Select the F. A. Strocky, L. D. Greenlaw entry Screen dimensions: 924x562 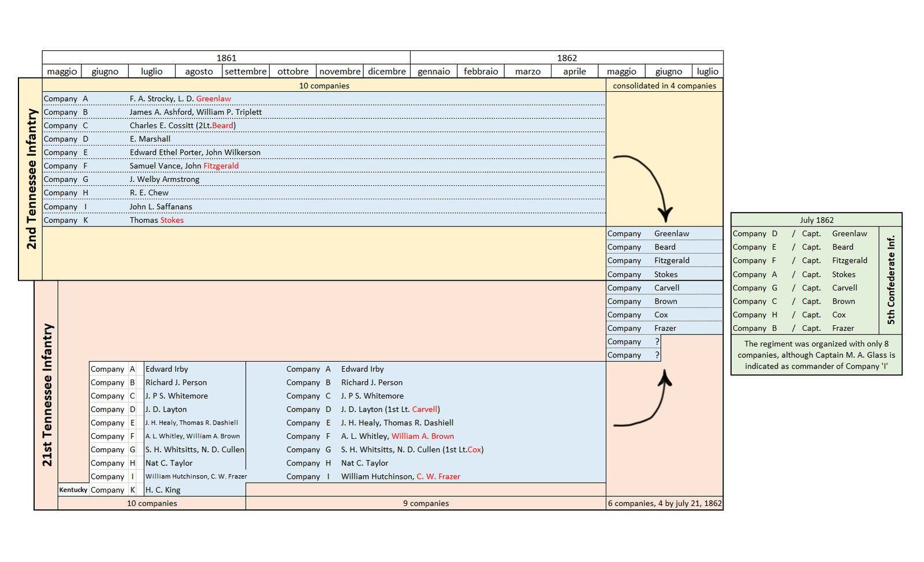click(x=180, y=99)
